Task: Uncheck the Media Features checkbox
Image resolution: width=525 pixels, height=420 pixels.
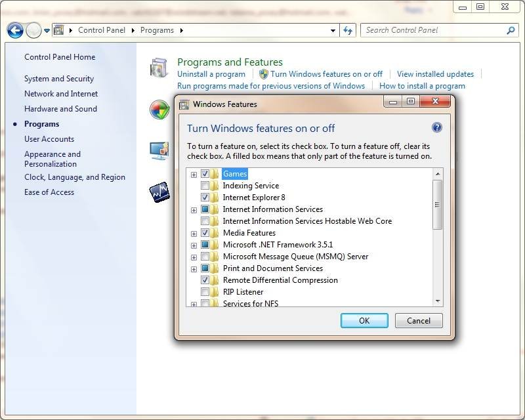Action: point(205,233)
